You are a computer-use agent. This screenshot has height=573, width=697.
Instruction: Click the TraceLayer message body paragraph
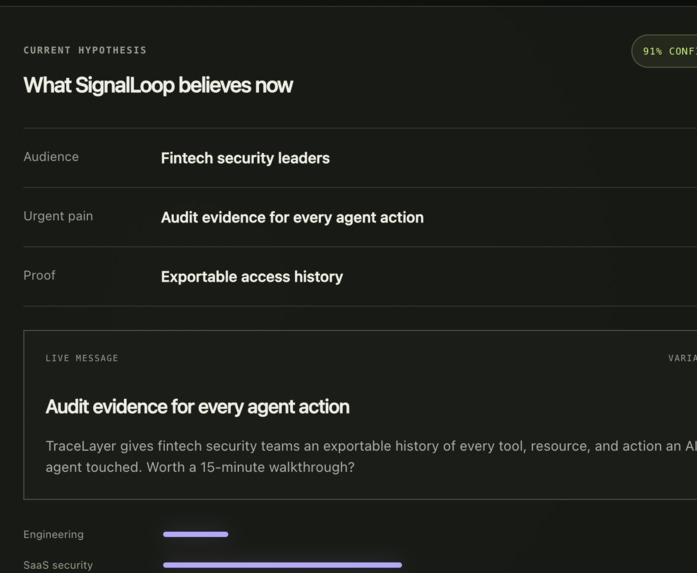[x=371, y=457]
